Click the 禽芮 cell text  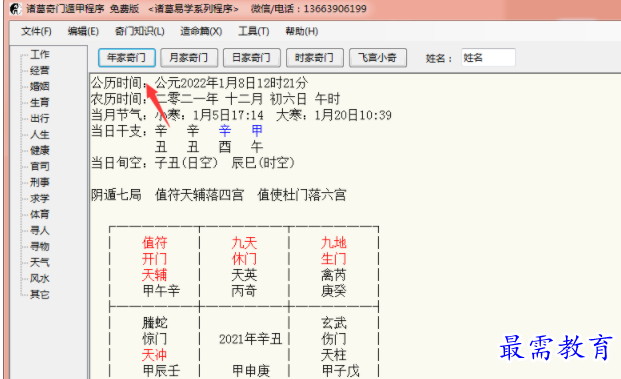pyautogui.click(x=334, y=275)
